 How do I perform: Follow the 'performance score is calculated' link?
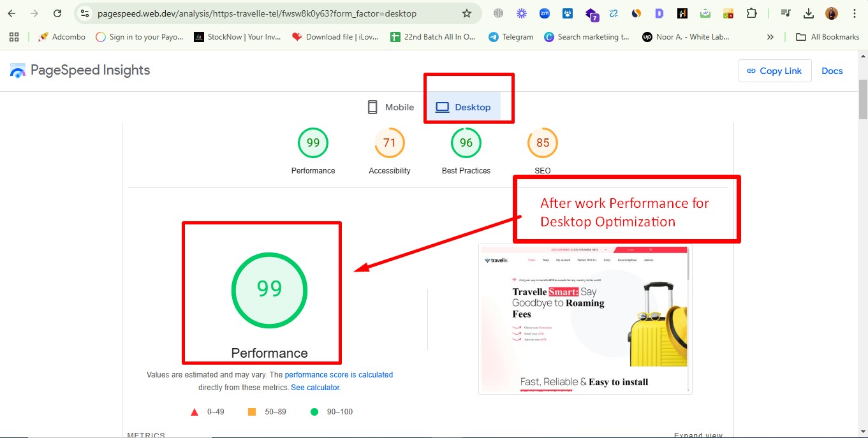click(x=339, y=375)
